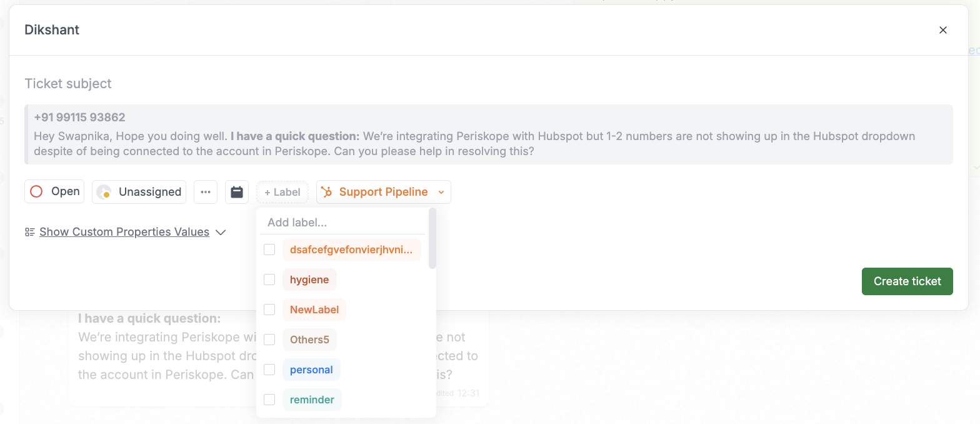Check the reminder label checkbox
Viewport: 980px width, 424px height.
(269, 400)
